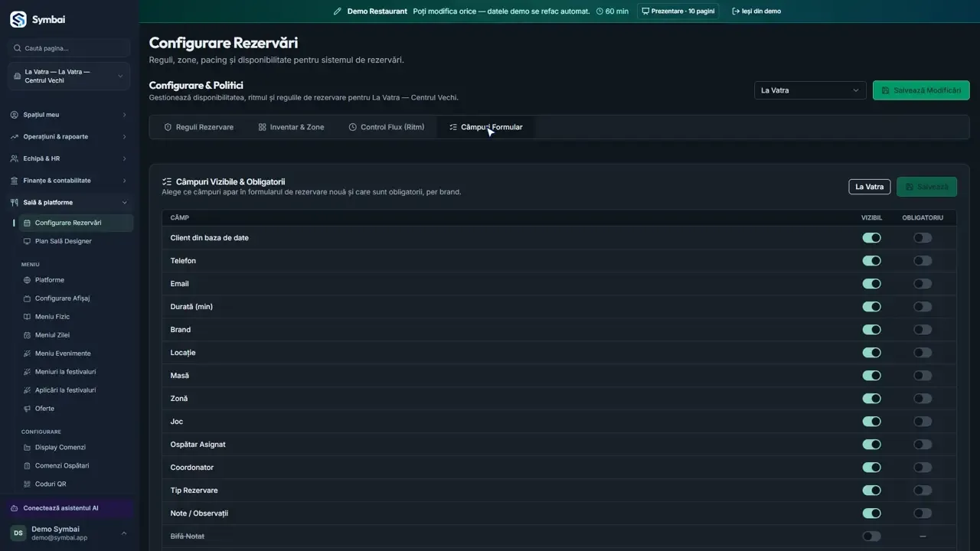This screenshot has height=551, width=980.
Task: Click the Meniu Fizic book icon
Action: (x=27, y=317)
